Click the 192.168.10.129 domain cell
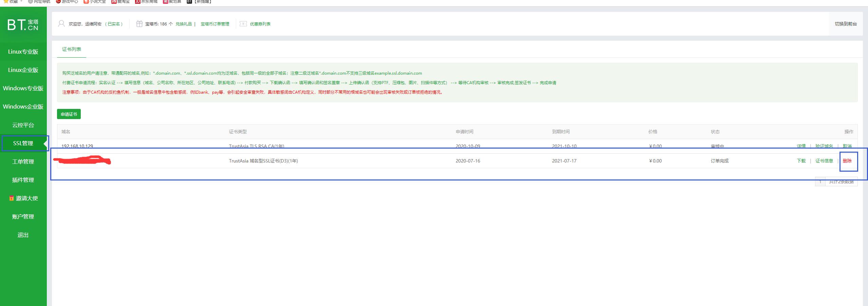Screen dimensions: 868x306 click(77, 146)
